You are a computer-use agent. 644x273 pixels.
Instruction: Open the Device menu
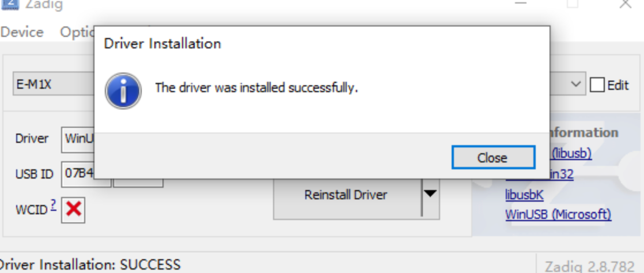coord(22,32)
